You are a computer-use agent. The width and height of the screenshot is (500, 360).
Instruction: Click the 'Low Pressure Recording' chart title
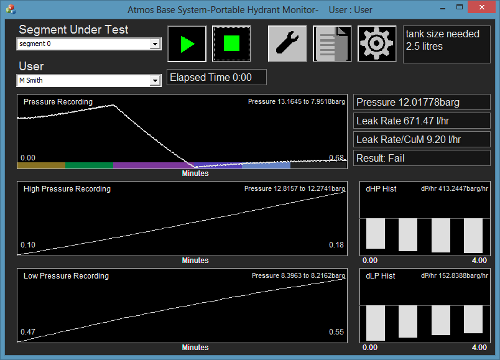point(66,276)
